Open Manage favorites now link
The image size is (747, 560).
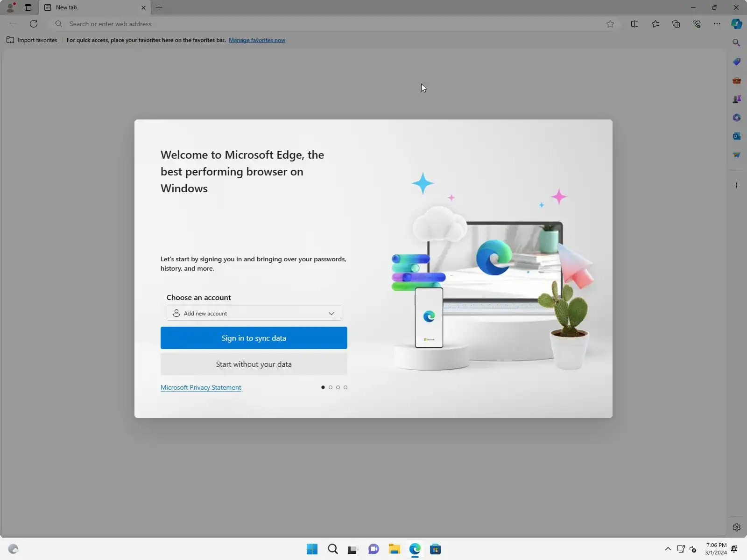pyautogui.click(x=257, y=40)
